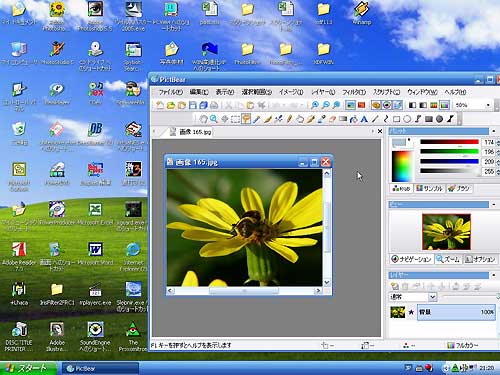The image size is (500, 375).
Task: Click the current color swatch in palette
Action: pyautogui.click(x=399, y=143)
